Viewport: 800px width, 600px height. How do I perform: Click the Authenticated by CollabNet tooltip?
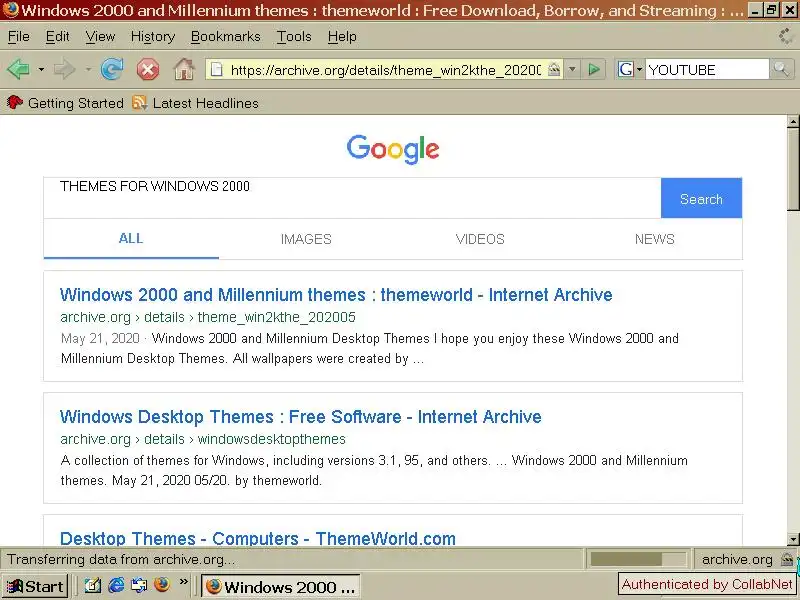pyautogui.click(x=707, y=584)
